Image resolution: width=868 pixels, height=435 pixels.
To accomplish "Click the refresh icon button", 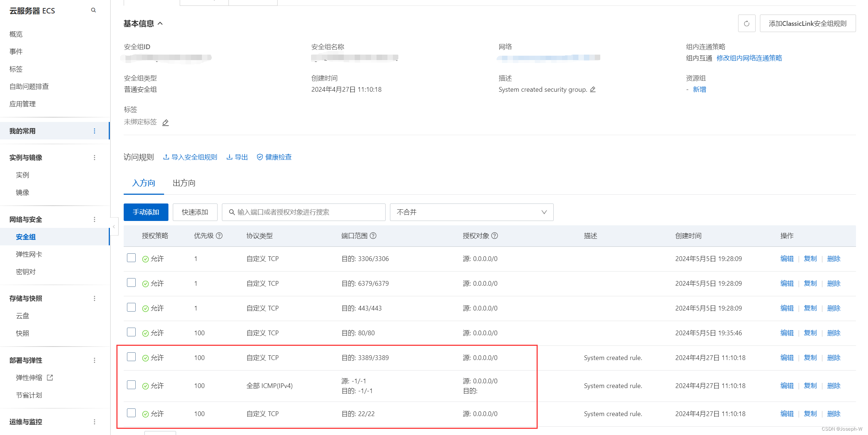I will (x=746, y=23).
